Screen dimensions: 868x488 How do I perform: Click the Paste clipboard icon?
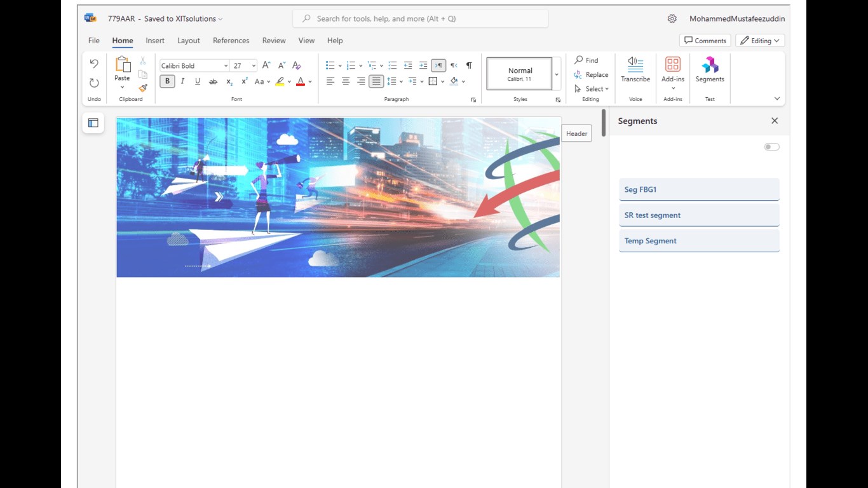click(x=122, y=64)
